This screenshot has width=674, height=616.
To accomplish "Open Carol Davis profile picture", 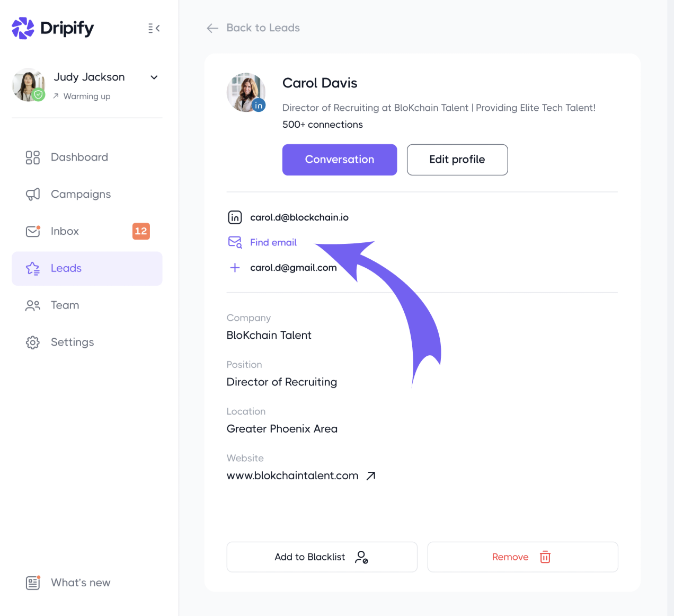I will pos(246,92).
